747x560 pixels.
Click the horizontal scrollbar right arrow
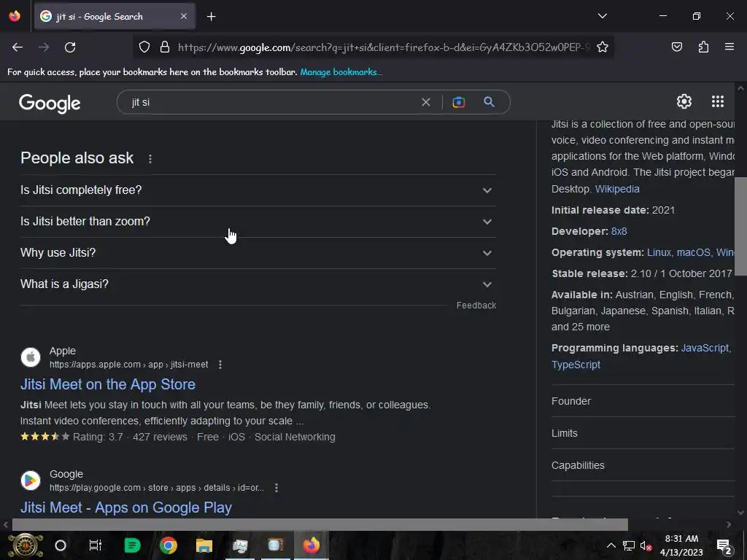tap(729, 524)
